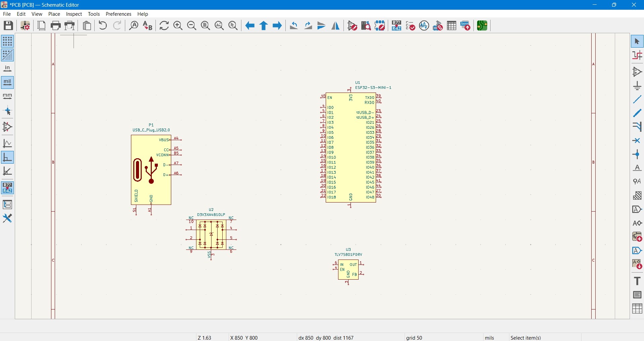Viewport: 644px width, 341px height.
Task: Select the Add Power Symbol tool
Action: 637,86
